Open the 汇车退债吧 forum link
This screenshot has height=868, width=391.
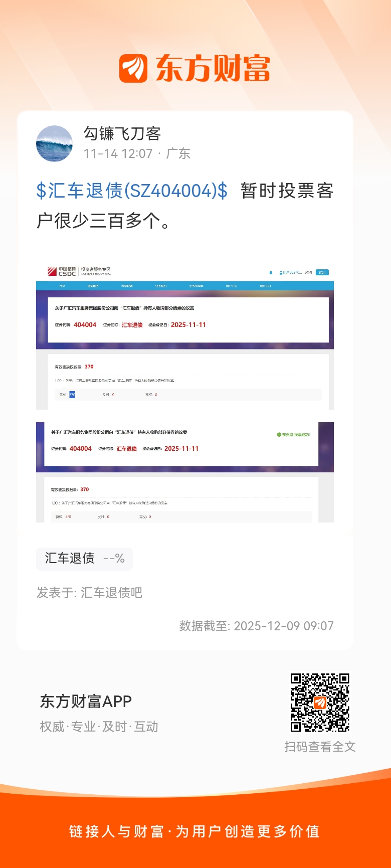pyautogui.click(x=111, y=592)
